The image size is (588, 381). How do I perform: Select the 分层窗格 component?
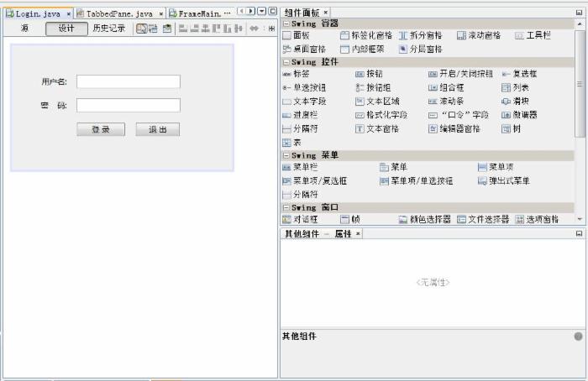tap(420, 49)
